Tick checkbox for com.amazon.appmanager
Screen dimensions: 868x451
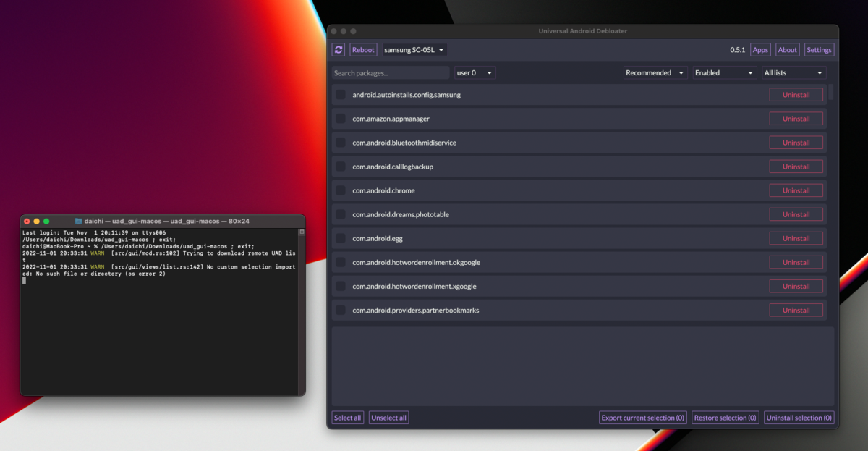point(340,119)
